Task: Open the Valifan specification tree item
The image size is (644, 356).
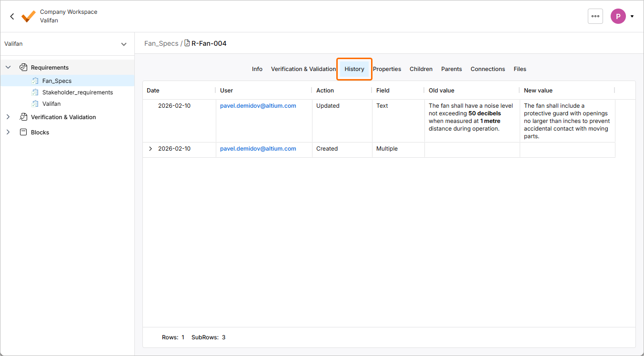Action: coord(51,104)
